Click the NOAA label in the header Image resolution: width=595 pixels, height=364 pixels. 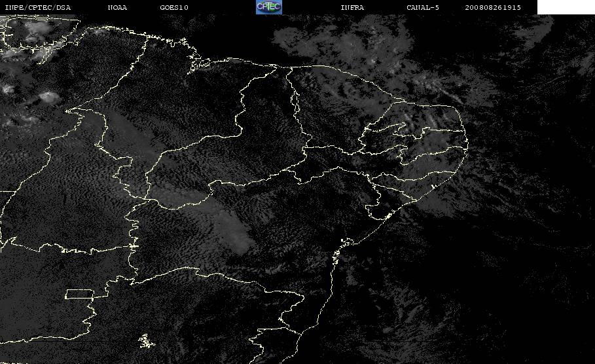tap(117, 8)
